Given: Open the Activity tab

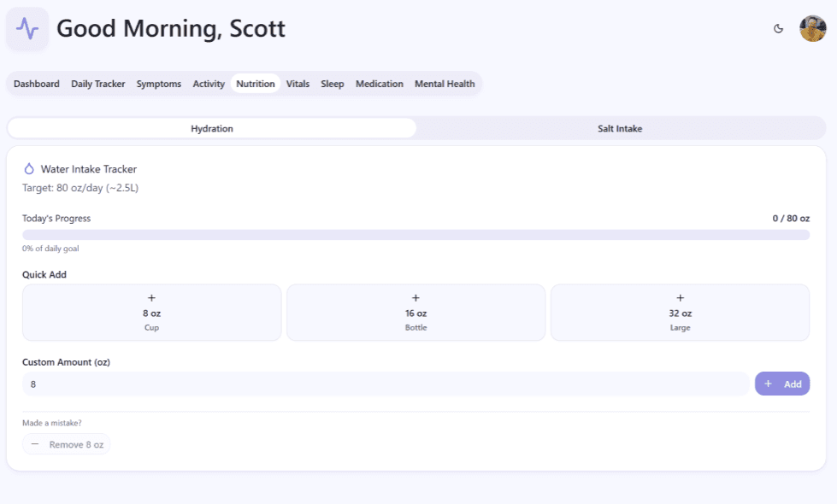Looking at the screenshot, I should [x=209, y=84].
